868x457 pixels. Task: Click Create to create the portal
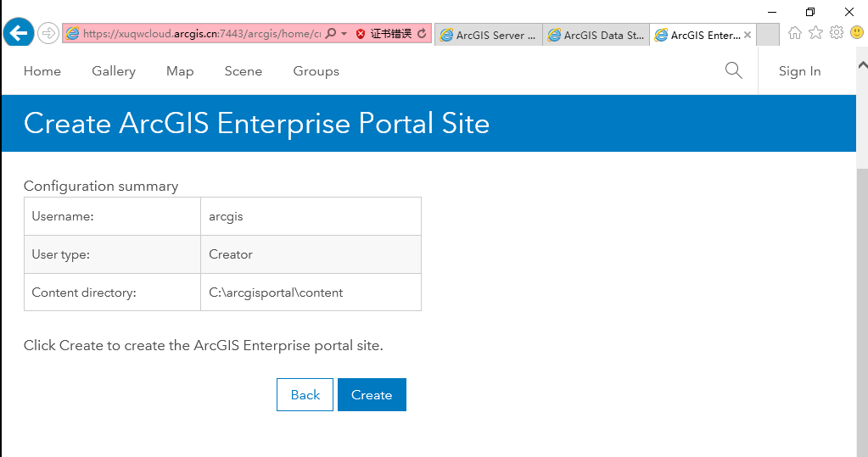point(372,394)
